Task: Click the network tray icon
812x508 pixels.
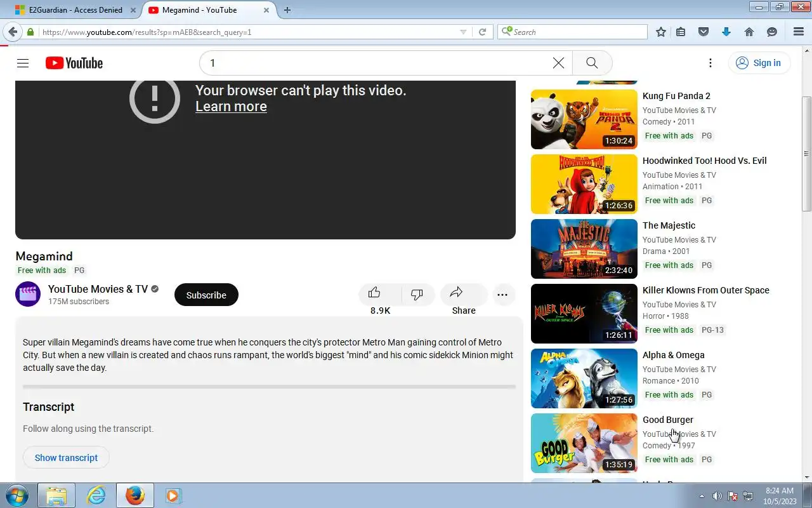Action: (749, 496)
